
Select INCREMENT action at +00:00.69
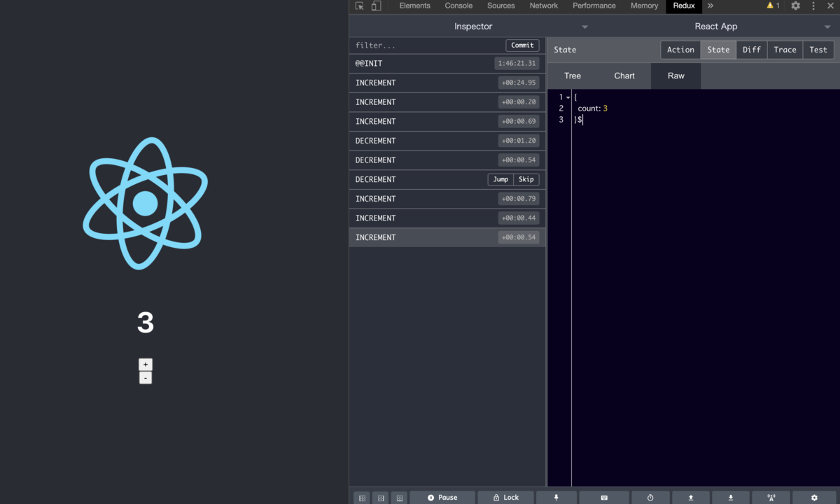coord(447,122)
